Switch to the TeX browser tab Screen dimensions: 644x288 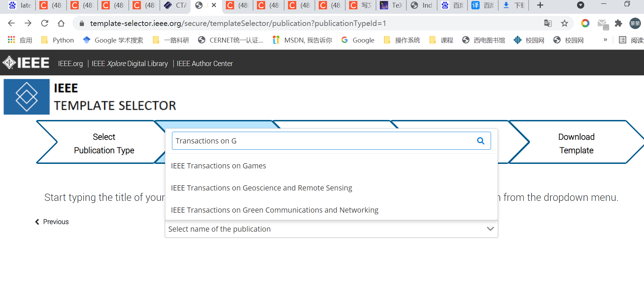[x=391, y=5]
